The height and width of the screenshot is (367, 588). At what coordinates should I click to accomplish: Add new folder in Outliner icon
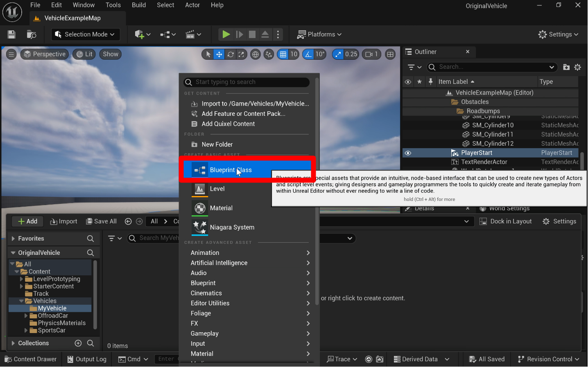click(x=566, y=67)
